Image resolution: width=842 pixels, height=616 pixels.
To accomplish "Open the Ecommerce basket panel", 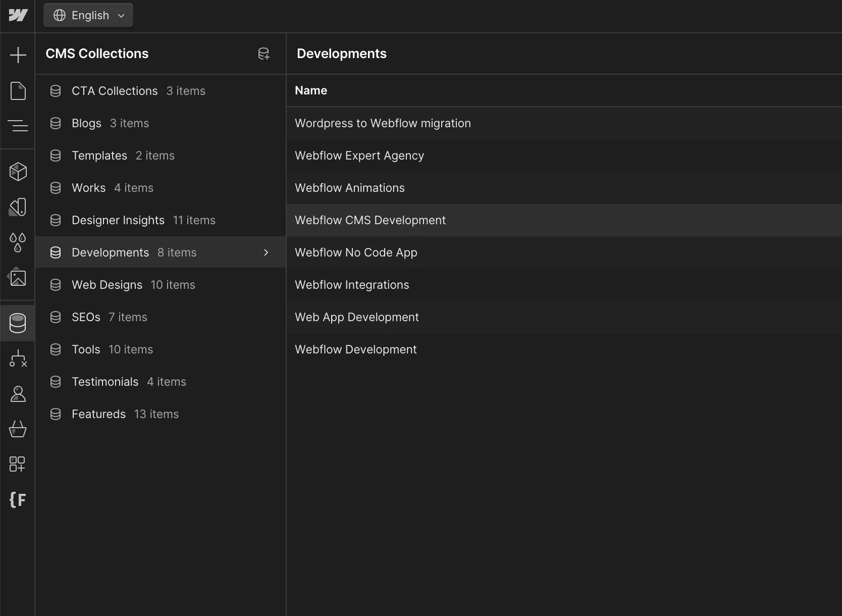I will pos(18,429).
